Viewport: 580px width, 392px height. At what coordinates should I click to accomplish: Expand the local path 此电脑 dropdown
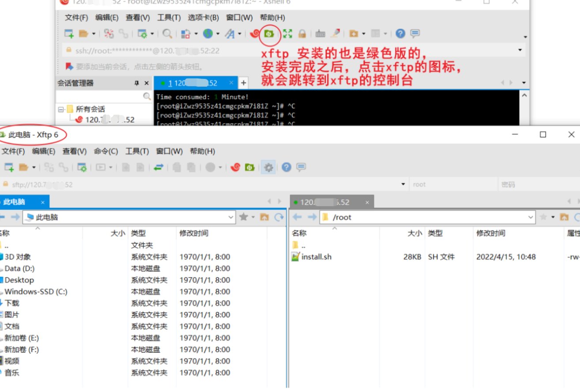231,217
